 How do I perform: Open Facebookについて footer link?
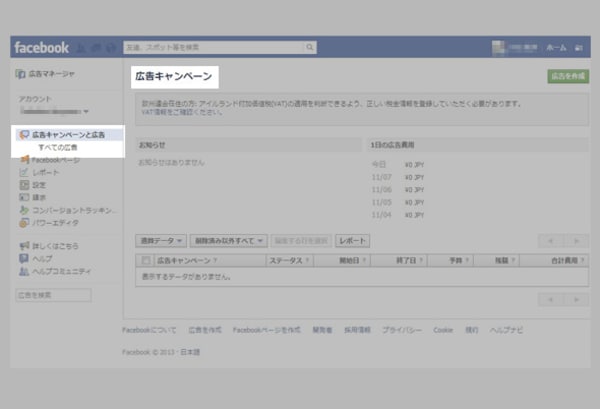click(x=149, y=330)
